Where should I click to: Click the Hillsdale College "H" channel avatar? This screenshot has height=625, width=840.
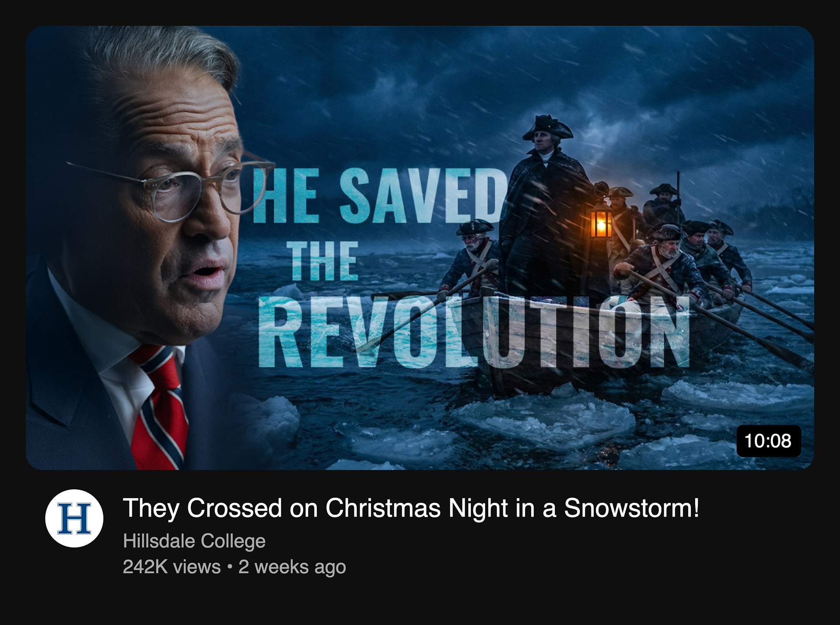(x=74, y=518)
